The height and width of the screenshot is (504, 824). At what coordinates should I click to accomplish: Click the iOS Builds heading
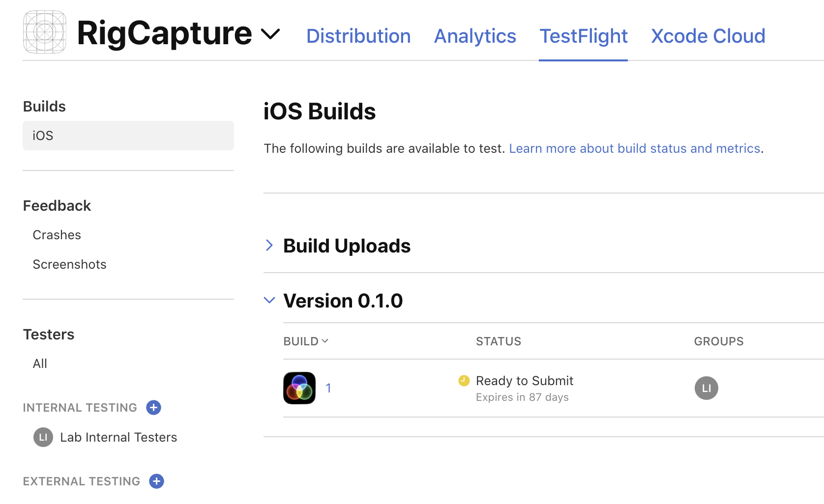pos(320,112)
